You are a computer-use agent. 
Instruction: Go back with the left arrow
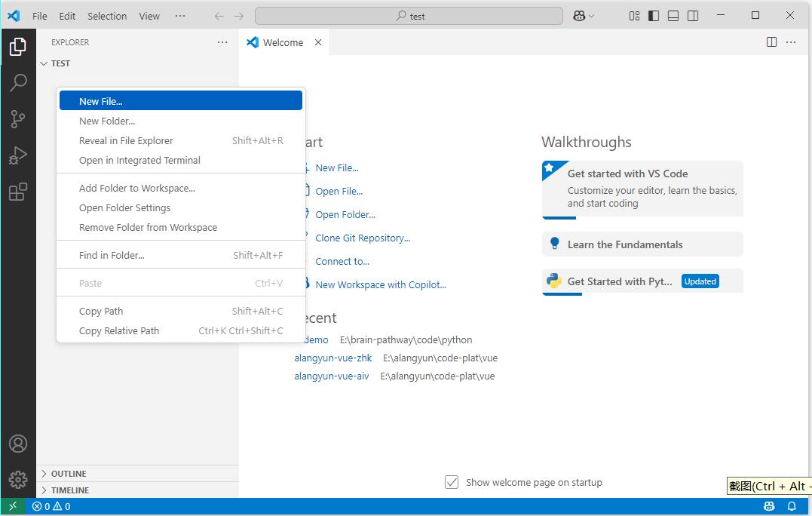point(219,16)
